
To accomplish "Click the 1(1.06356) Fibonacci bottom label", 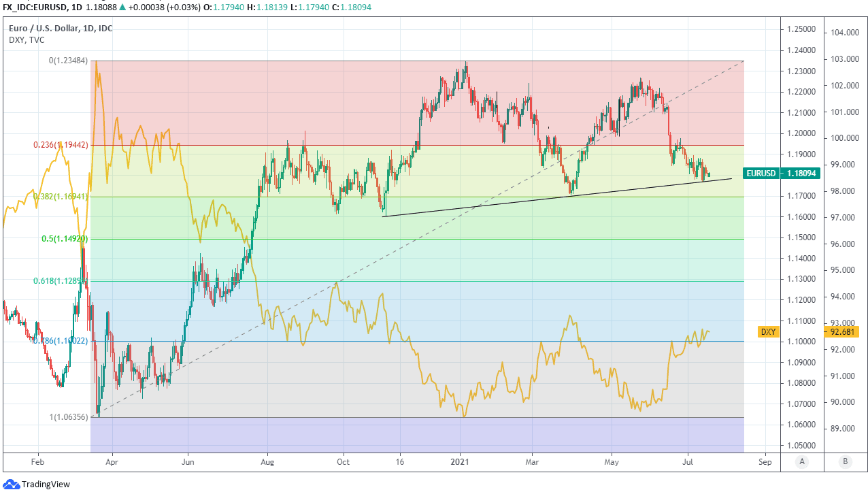I will coord(67,417).
